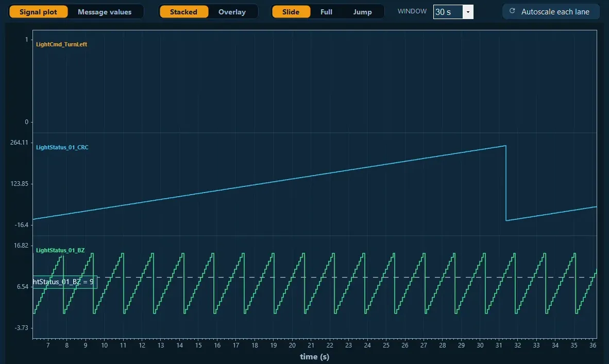609x364 pixels.
Task: Click the 123.85 y-axis tick label
Action: pyautogui.click(x=19, y=184)
